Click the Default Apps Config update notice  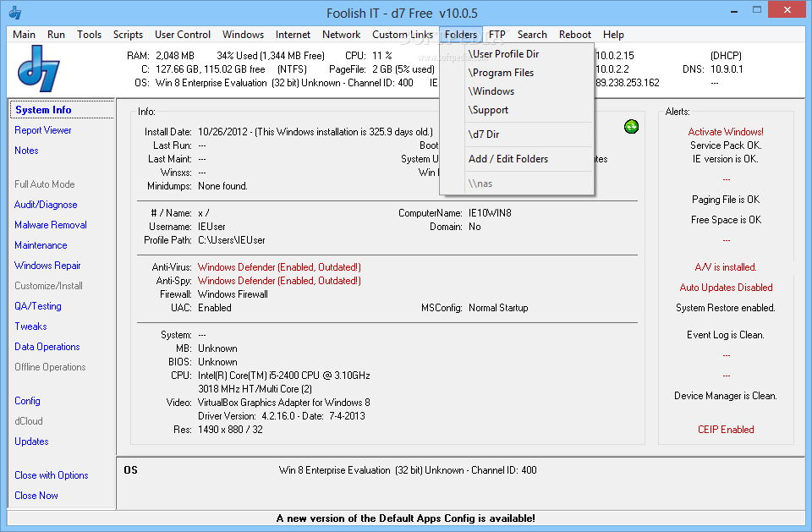coord(405,518)
